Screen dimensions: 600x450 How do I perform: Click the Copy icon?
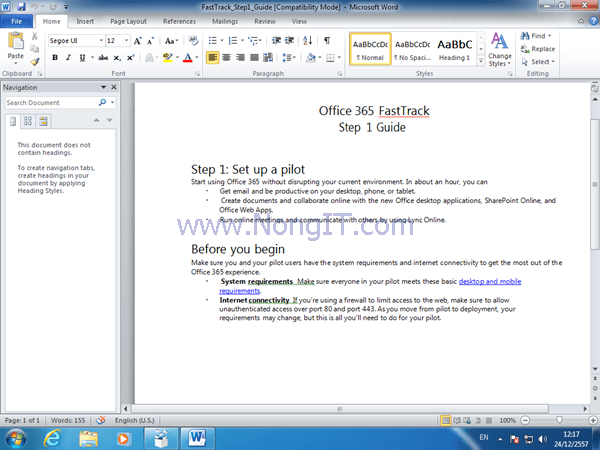pyautogui.click(x=34, y=49)
